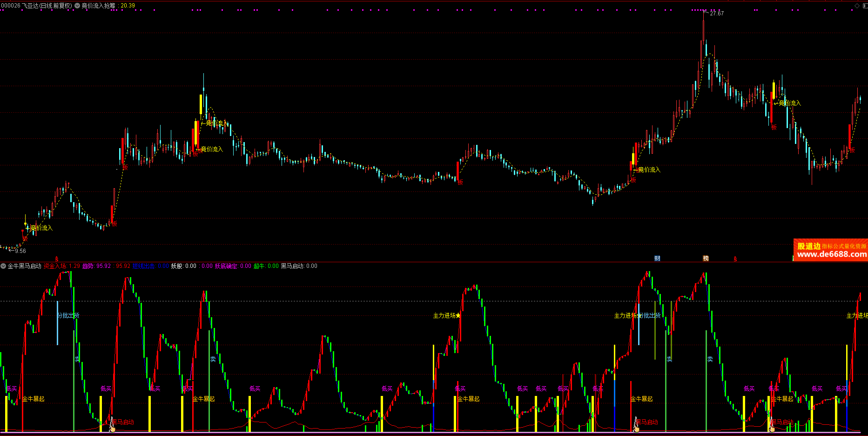
Task: Click the 妖底确定: 0.00 value
Action: pos(233,266)
